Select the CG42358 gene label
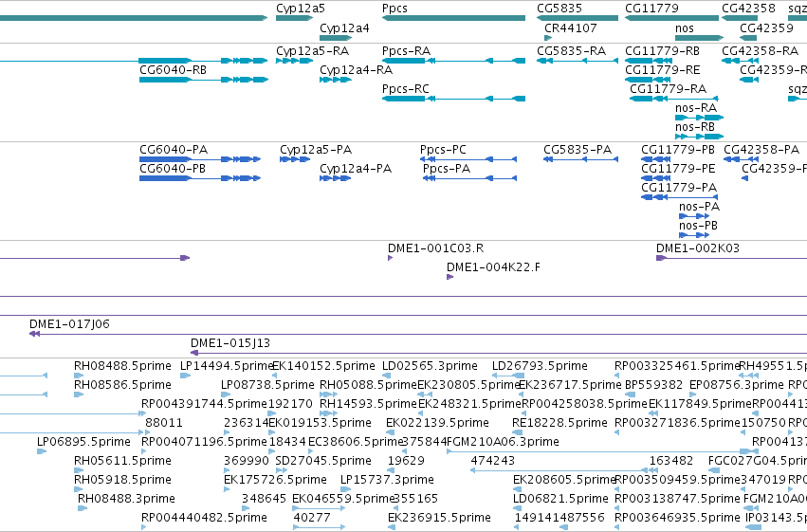This screenshot has height=532, width=807. (748, 9)
